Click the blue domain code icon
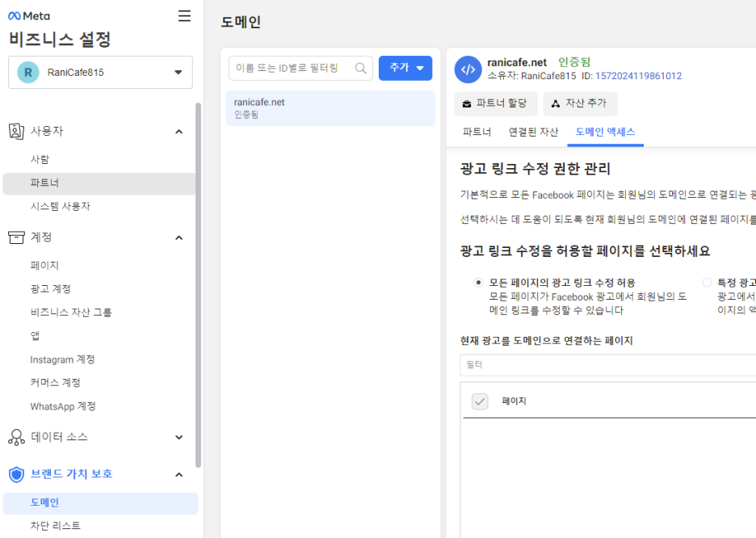The width and height of the screenshot is (756, 538). coord(468,69)
